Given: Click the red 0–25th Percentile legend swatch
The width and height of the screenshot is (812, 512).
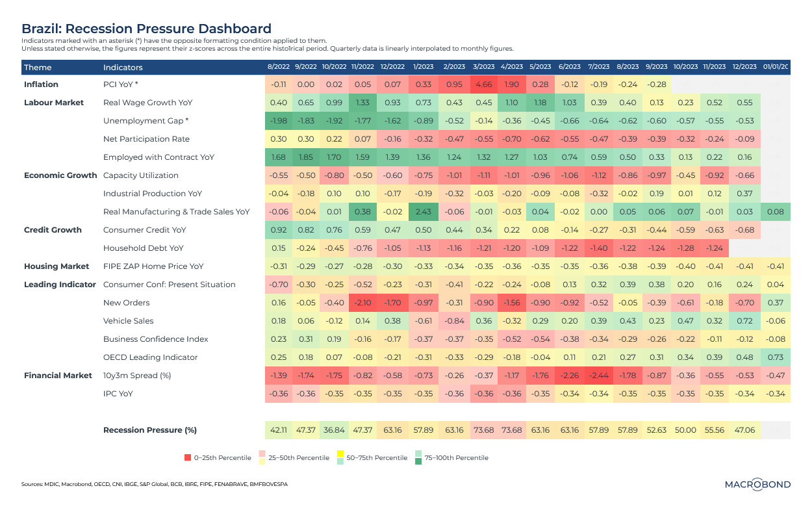Looking at the screenshot, I should 188,458.
